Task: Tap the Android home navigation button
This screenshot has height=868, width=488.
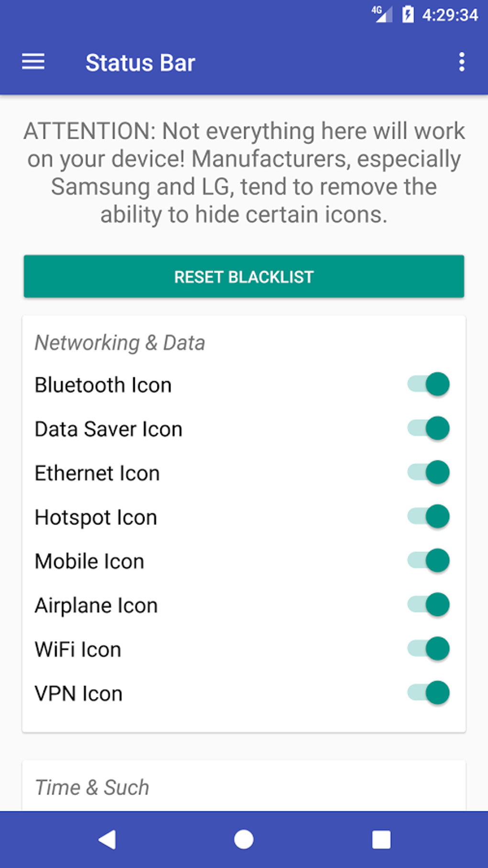Action: [244, 839]
